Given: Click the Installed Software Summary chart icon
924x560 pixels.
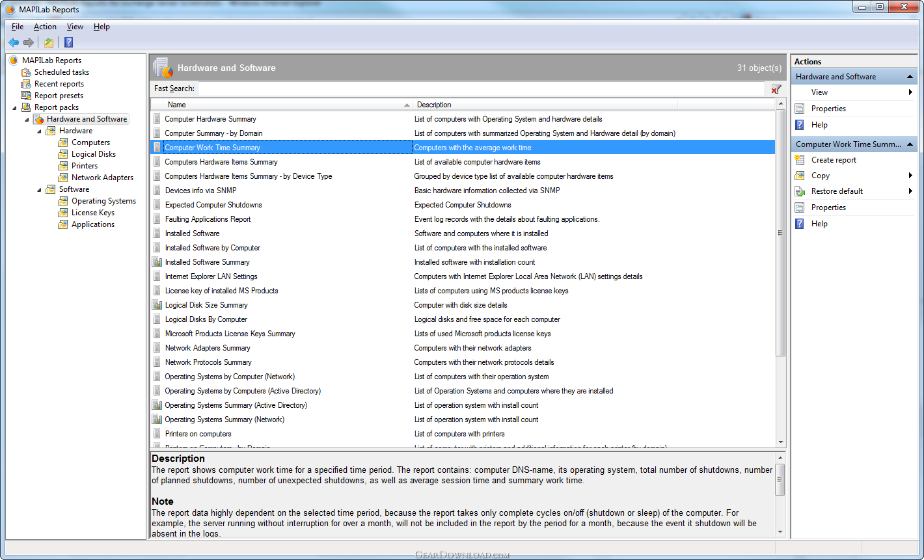Looking at the screenshot, I should pos(157,262).
